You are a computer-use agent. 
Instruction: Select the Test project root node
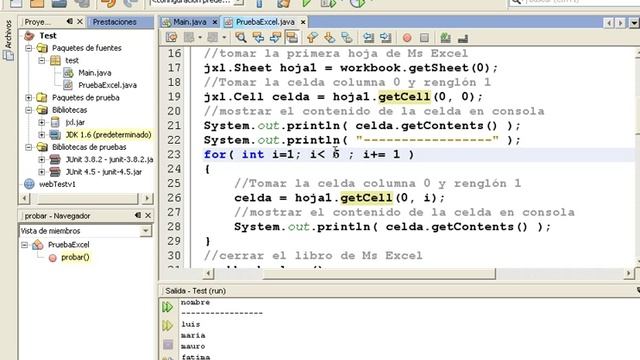(x=48, y=36)
